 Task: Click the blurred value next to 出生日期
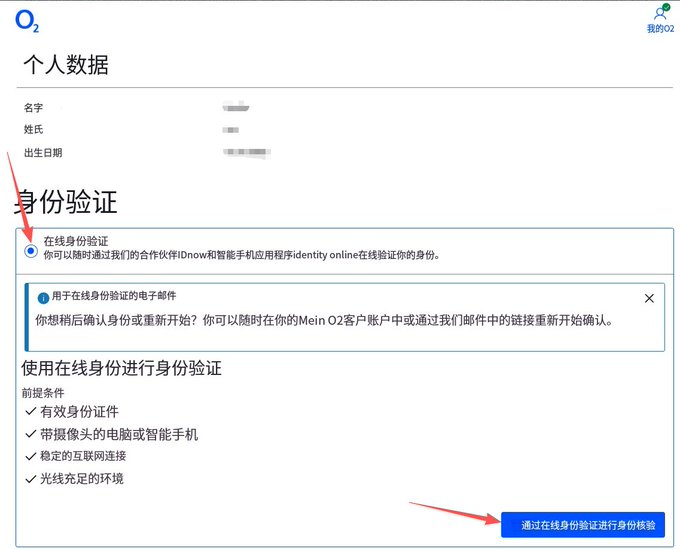(x=247, y=152)
